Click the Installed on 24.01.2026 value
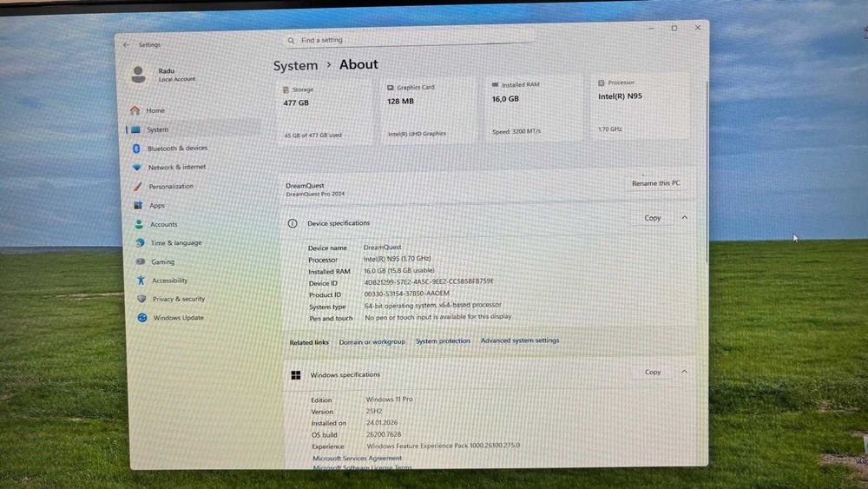Image resolution: width=868 pixels, height=489 pixels. 382,422
